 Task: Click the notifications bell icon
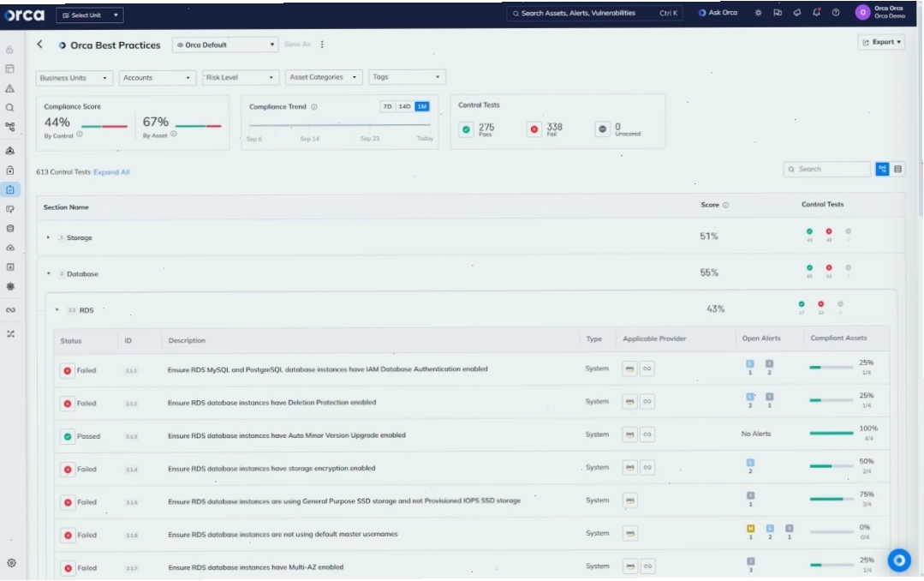[816, 12]
